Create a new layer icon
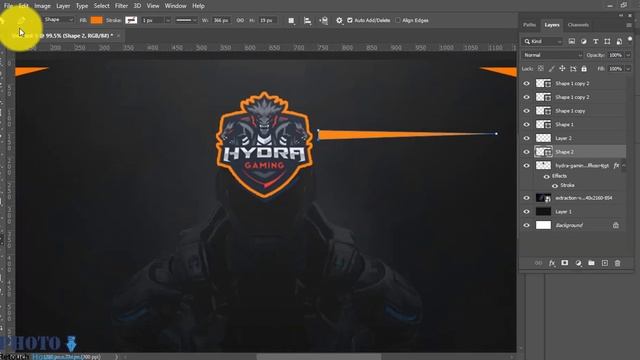 click(604, 263)
